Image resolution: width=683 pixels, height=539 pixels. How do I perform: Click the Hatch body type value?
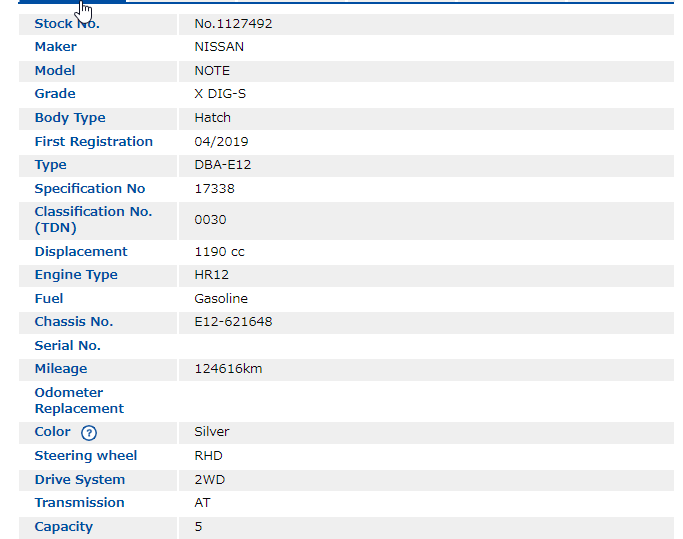click(212, 118)
